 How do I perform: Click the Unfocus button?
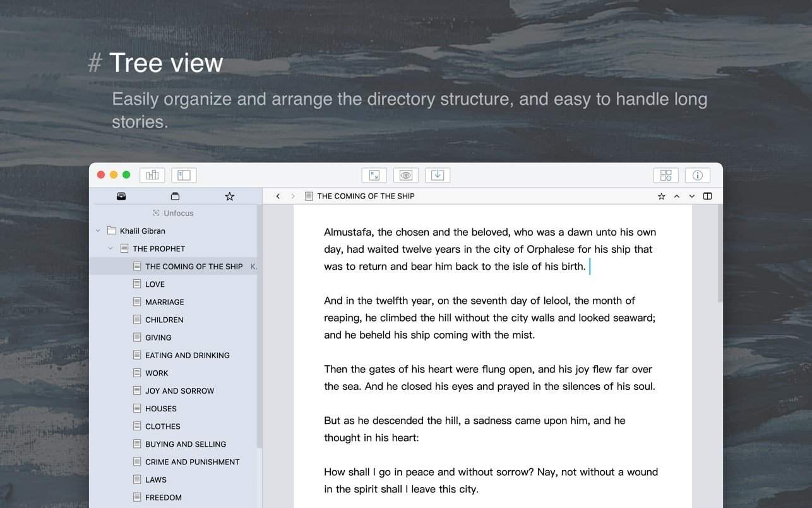click(x=173, y=213)
